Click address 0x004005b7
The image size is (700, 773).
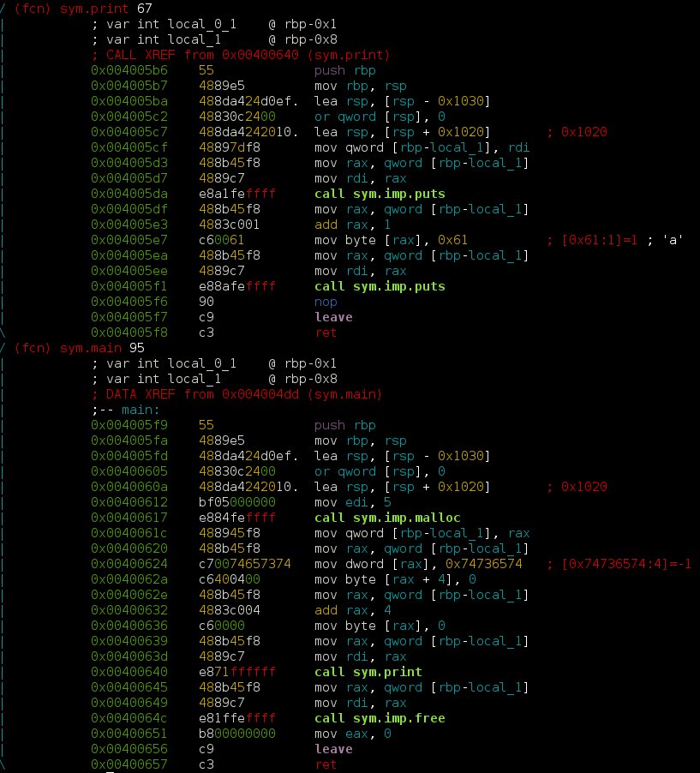click(129, 86)
